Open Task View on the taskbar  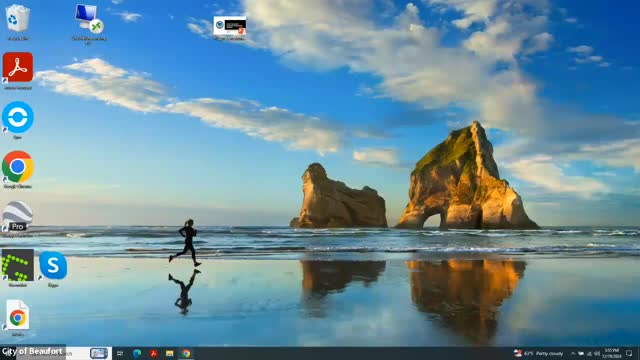[120, 353]
